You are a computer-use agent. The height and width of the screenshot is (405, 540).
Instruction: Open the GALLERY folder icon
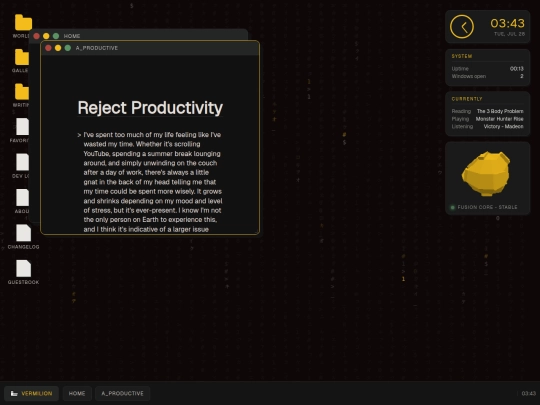pos(22,57)
